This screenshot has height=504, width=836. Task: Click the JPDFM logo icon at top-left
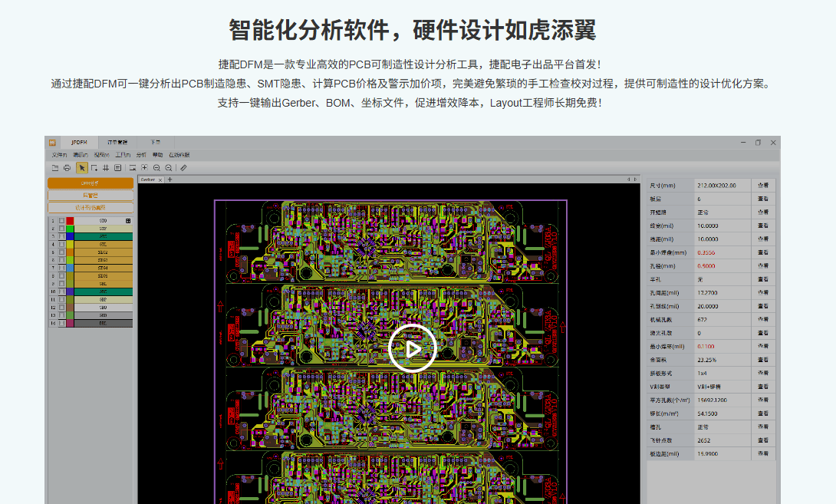click(52, 143)
